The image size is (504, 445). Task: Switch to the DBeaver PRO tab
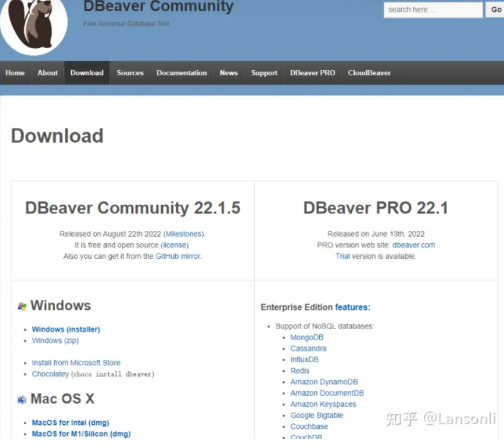[x=313, y=73]
